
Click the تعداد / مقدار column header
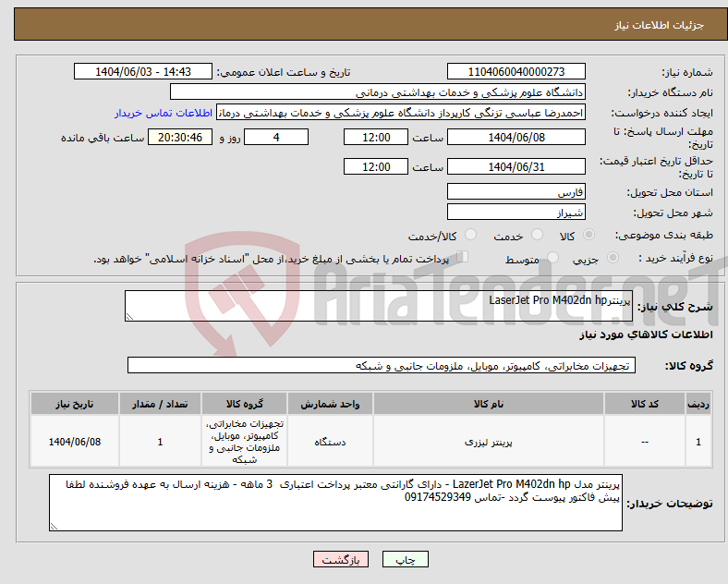pos(160,404)
